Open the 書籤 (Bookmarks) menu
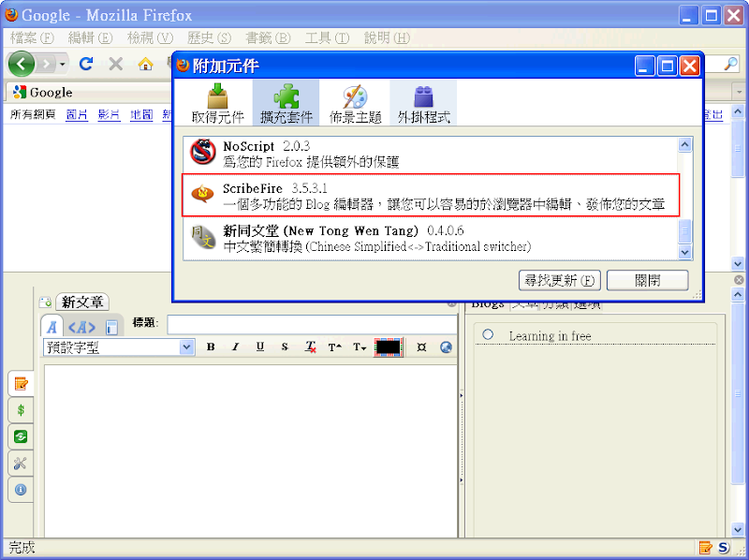Screen dimensions: 749x560 pos(268,37)
